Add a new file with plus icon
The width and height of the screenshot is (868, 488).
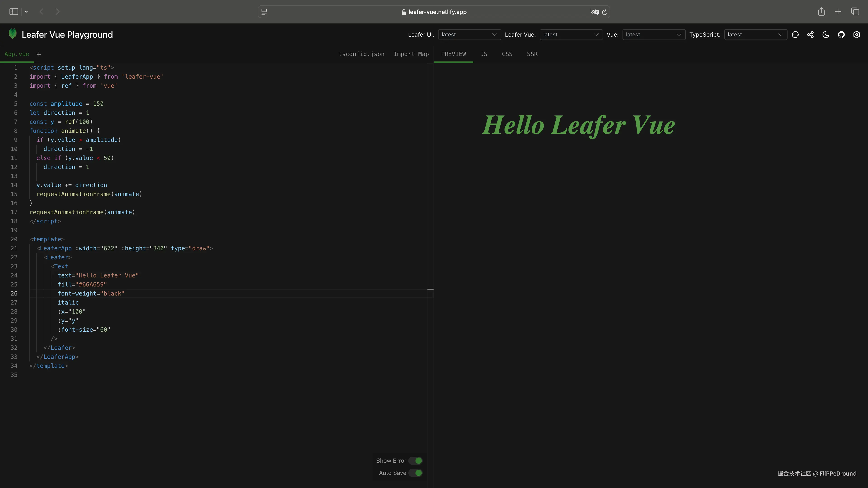(39, 54)
